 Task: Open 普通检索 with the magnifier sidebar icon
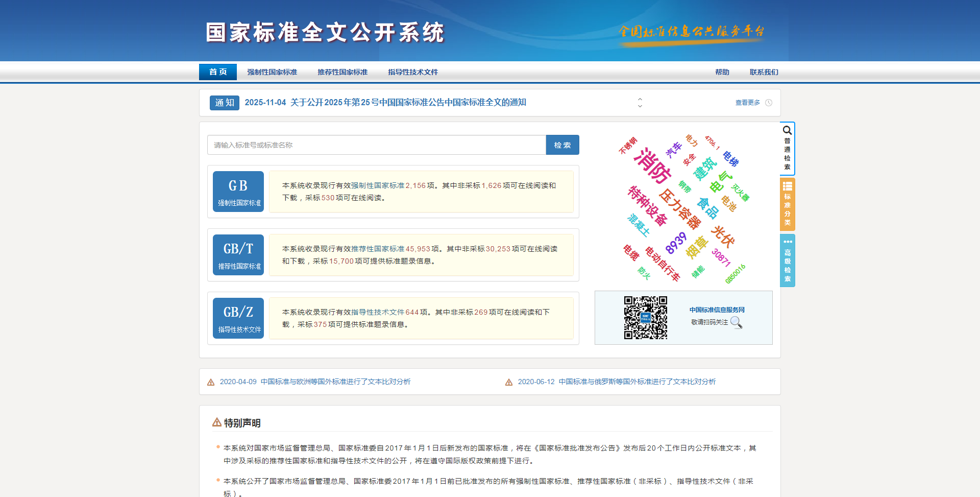787,148
